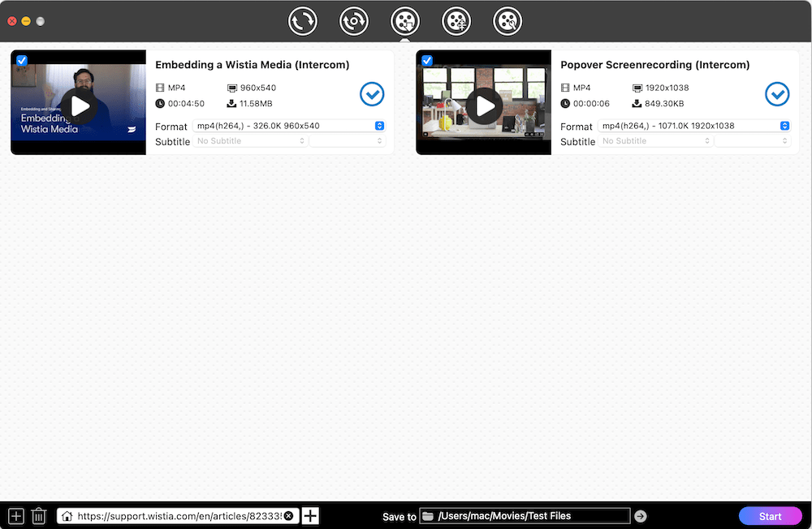
Task: Open No Subtitle dropdown for Popover Screenrecording
Action: point(655,141)
